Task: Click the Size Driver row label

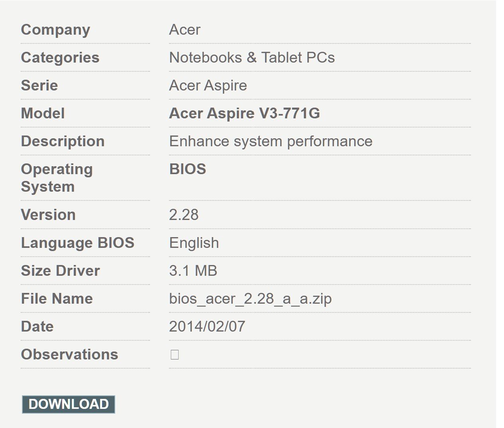Action: [x=60, y=271]
